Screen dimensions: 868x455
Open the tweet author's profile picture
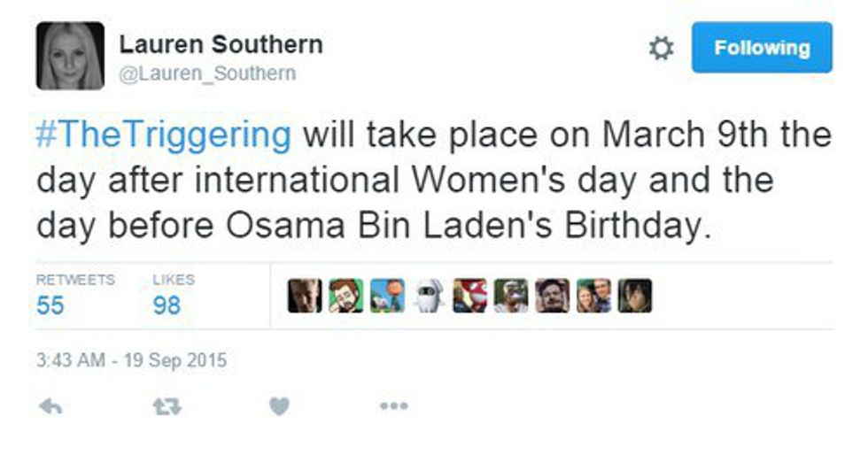pyautogui.click(x=70, y=56)
